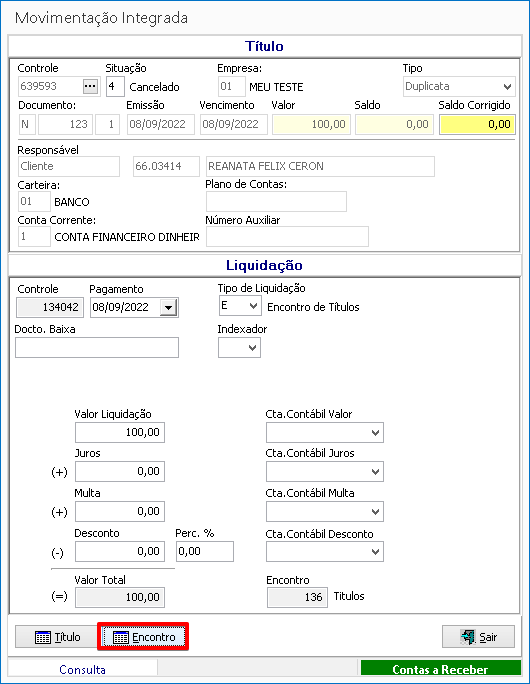The image size is (530, 684).
Task: Open the Cta.Contábil Multa dropdown
Action: pyautogui.click(x=375, y=512)
